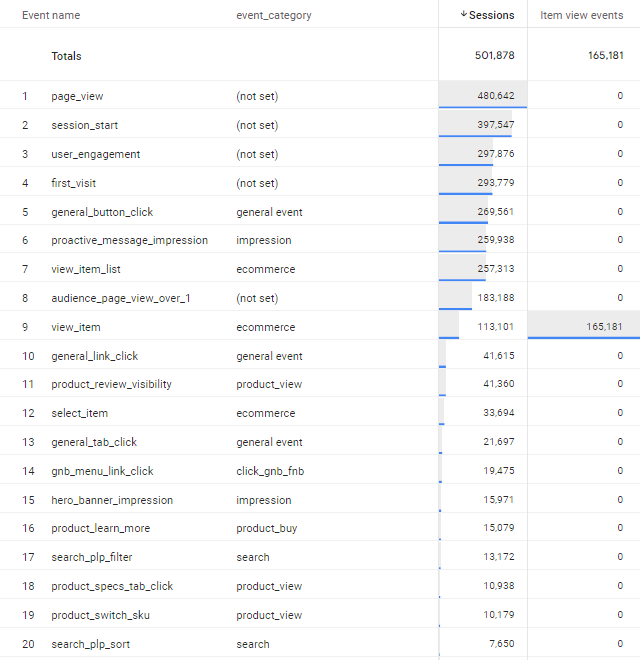Click the hero_banner_impression event name

coord(112,500)
